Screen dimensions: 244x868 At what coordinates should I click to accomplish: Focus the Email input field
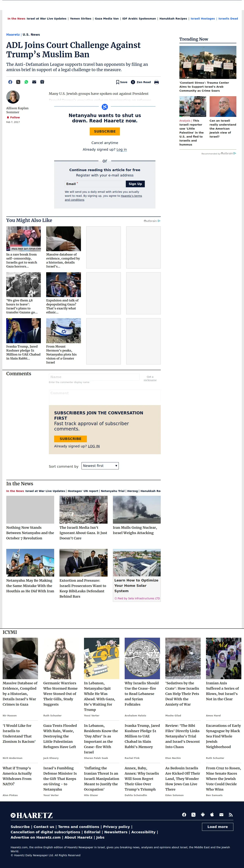(x=94, y=184)
